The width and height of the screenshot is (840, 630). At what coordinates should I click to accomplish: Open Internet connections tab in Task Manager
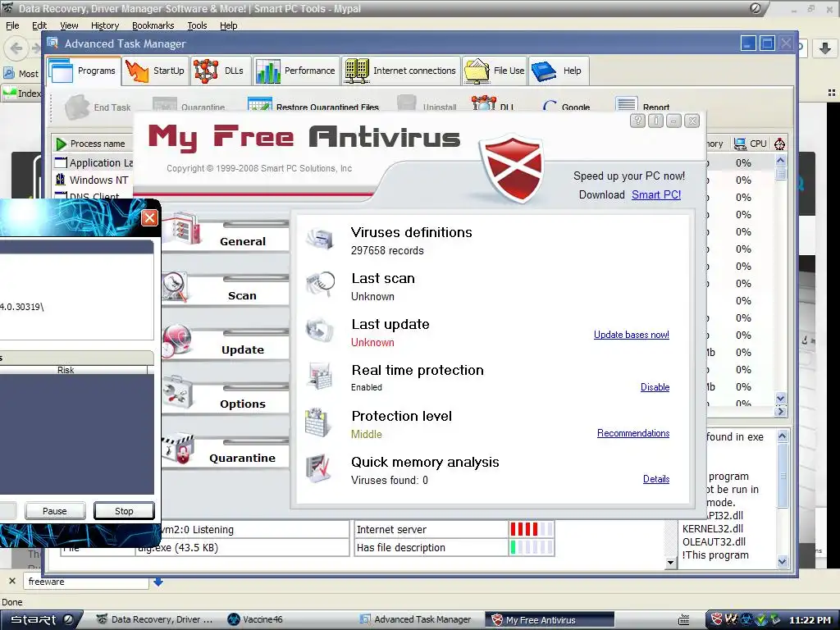point(400,71)
